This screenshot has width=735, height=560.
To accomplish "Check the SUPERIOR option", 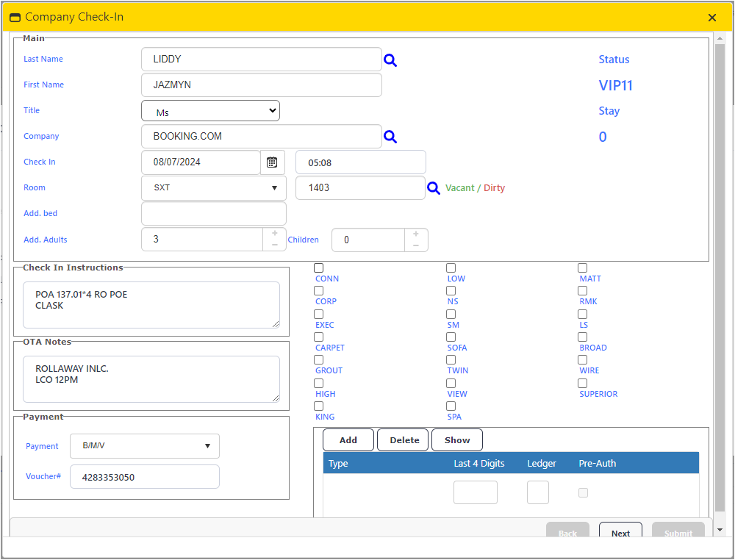I will (583, 384).
